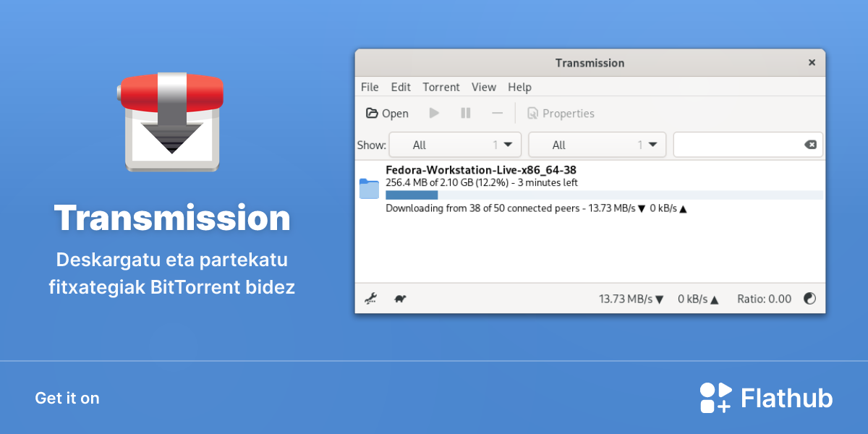Click the 0 kB/s upload speed in the status bar
This screenshot has height=434, width=868.
pyautogui.click(x=698, y=299)
